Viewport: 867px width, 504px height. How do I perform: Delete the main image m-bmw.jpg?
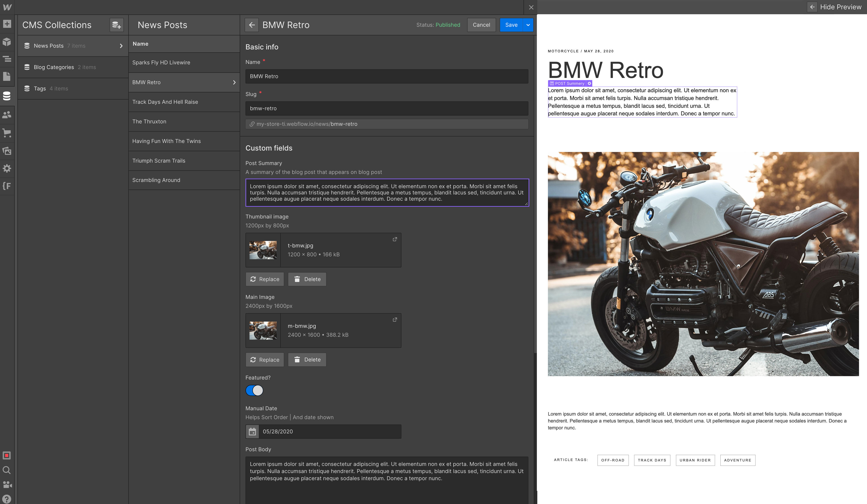(x=307, y=360)
